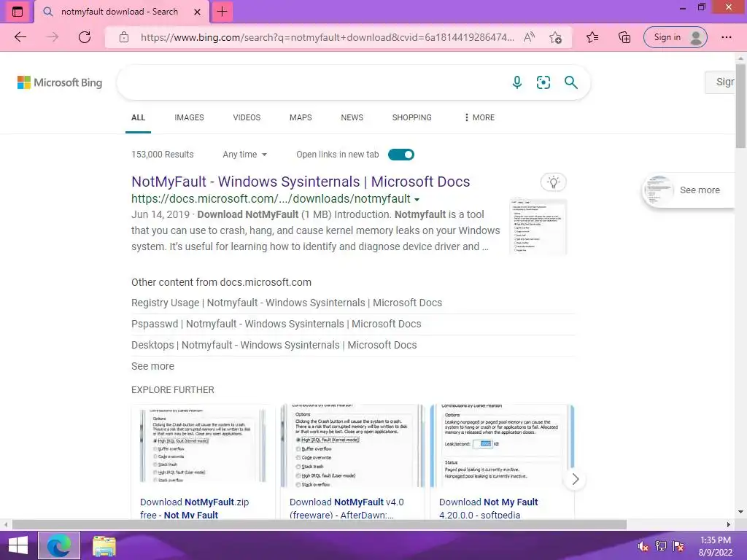
Task: Open a new browser tab
Action: [x=222, y=12]
